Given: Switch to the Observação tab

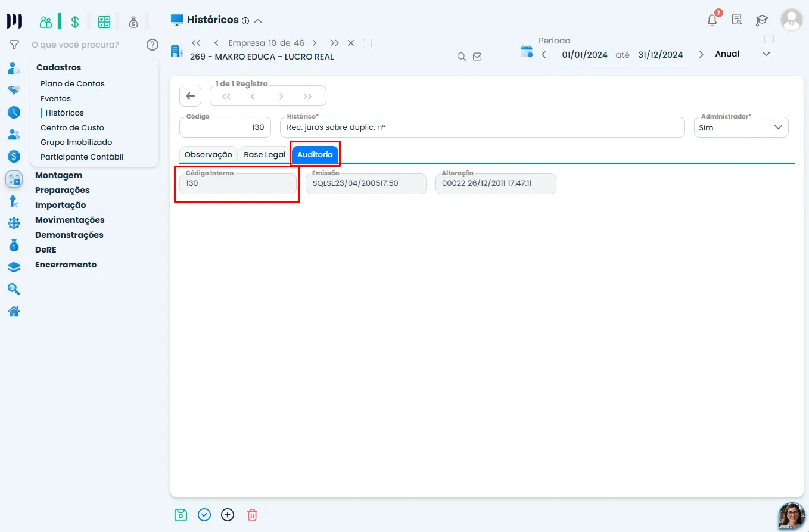Looking at the screenshot, I should [x=209, y=154].
